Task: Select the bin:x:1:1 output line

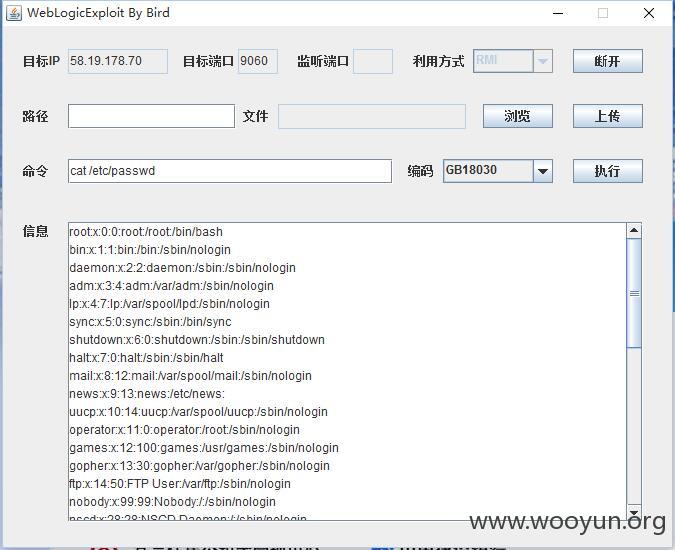Action: pyautogui.click(x=150, y=250)
